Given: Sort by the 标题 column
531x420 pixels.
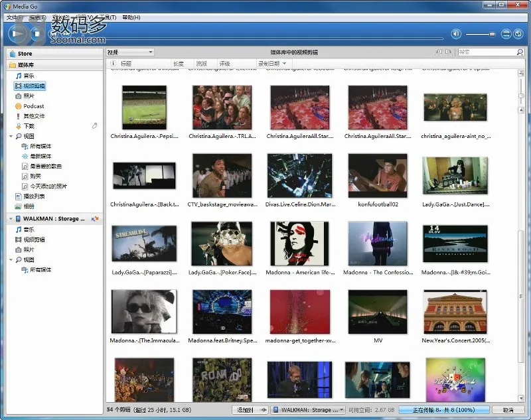Looking at the screenshot, I should [x=145, y=63].
